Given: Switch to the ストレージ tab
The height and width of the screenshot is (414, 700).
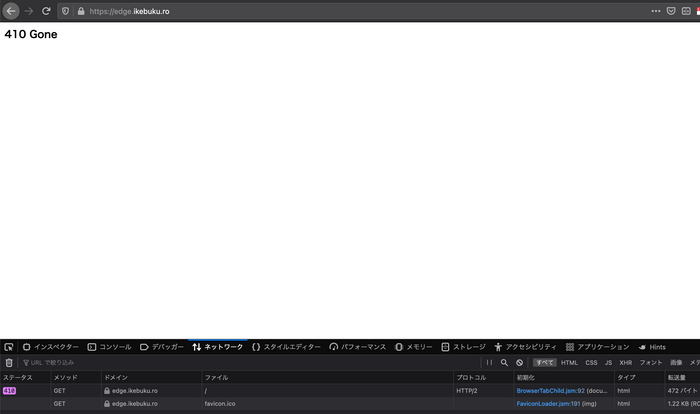Looking at the screenshot, I should point(463,347).
